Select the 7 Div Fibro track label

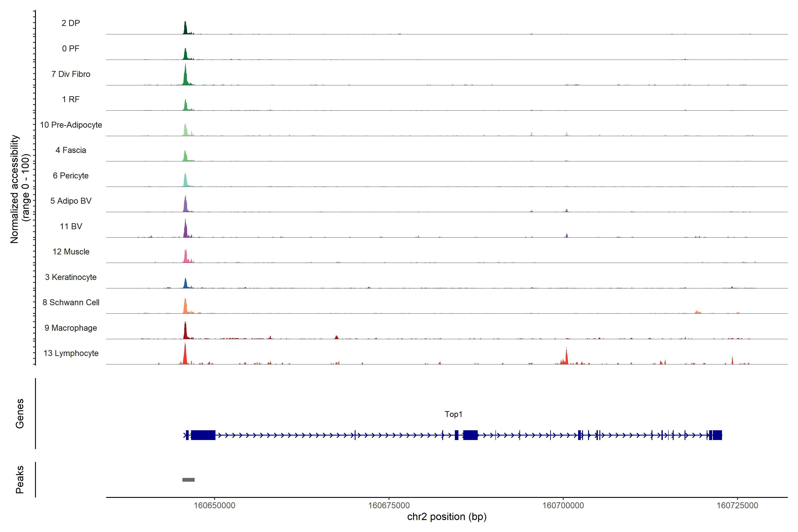pyautogui.click(x=70, y=74)
